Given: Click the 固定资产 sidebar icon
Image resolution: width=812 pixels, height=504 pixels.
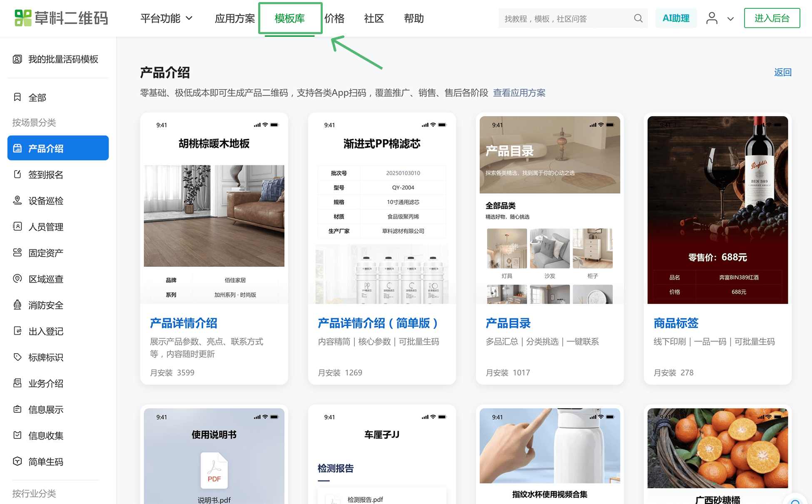Looking at the screenshot, I should point(17,253).
